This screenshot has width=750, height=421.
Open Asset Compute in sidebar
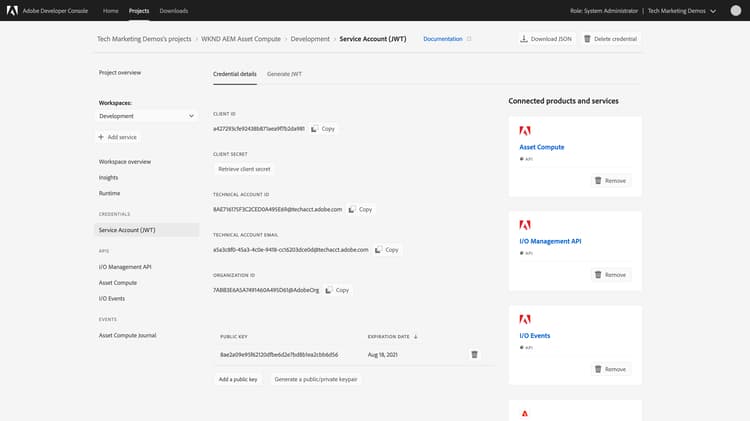(x=118, y=283)
